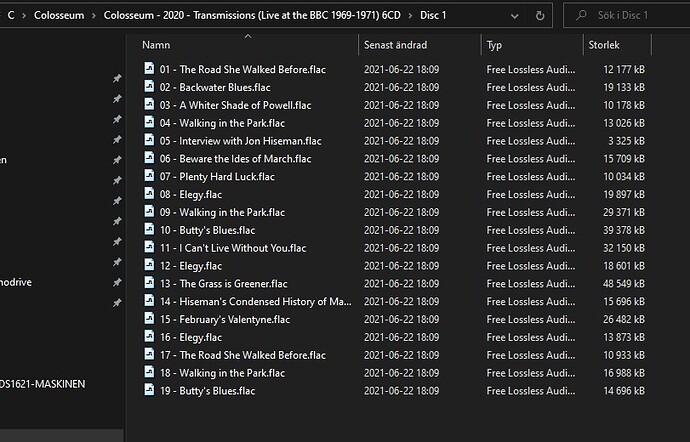Expand chevron after Colosseum in breadcrumb
This screenshot has width=690, height=442.
click(94, 16)
